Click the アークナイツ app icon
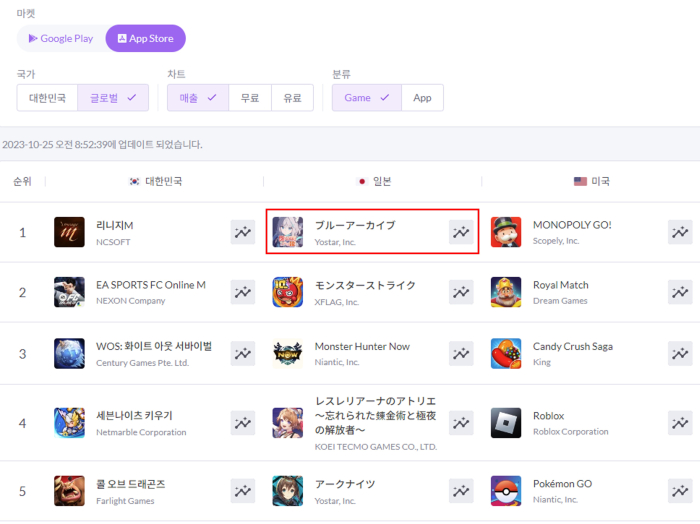 [288, 491]
